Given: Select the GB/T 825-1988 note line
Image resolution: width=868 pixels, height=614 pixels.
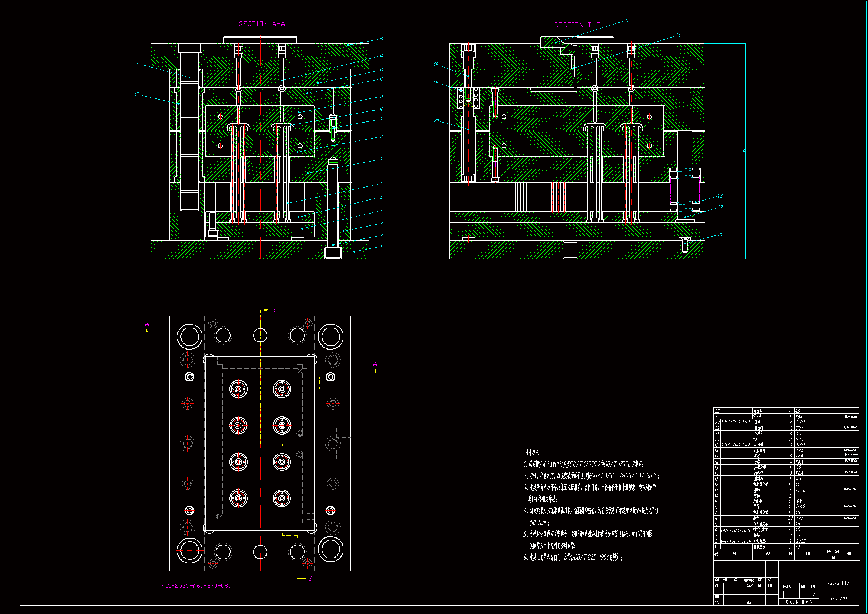Looking at the screenshot, I should (573, 557).
